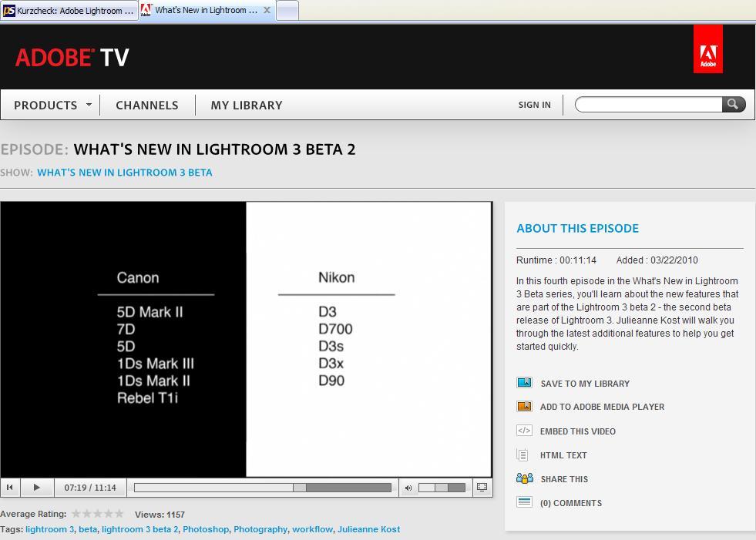This screenshot has height=540, width=756.
Task: Click the Embed This Video code icon
Action: [x=524, y=431]
